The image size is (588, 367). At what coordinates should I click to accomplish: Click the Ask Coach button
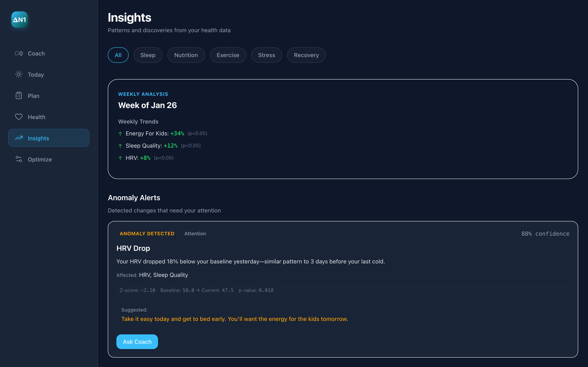(x=137, y=342)
